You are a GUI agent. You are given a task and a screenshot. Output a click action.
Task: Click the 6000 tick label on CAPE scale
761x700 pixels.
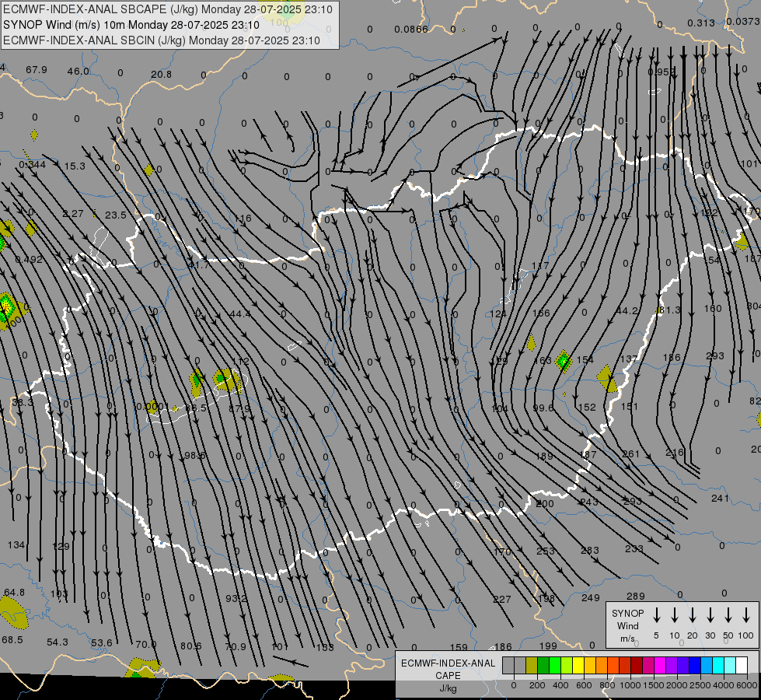(x=748, y=685)
